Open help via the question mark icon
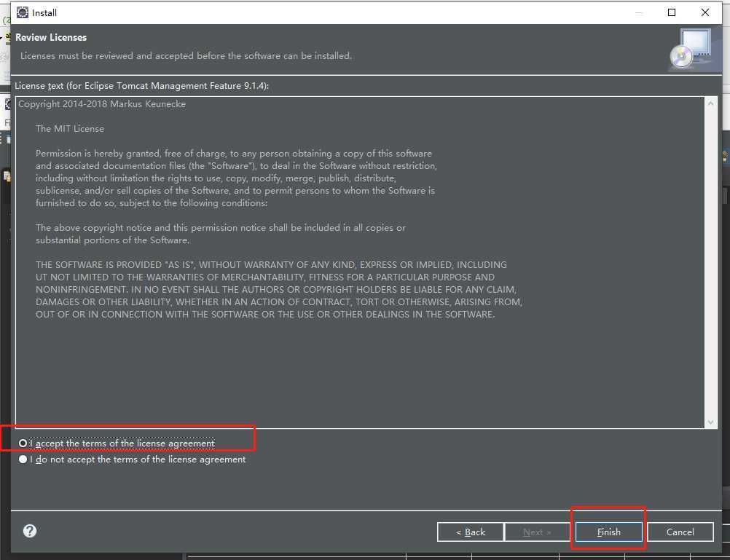The width and height of the screenshot is (730, 560). click(30, 531)
